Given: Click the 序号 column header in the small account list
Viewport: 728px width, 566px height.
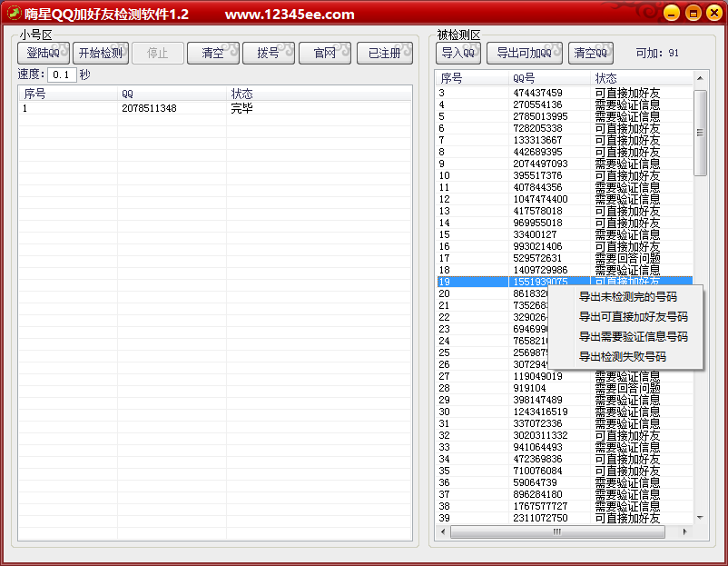Looking at the screenshot, I should 68,94.
